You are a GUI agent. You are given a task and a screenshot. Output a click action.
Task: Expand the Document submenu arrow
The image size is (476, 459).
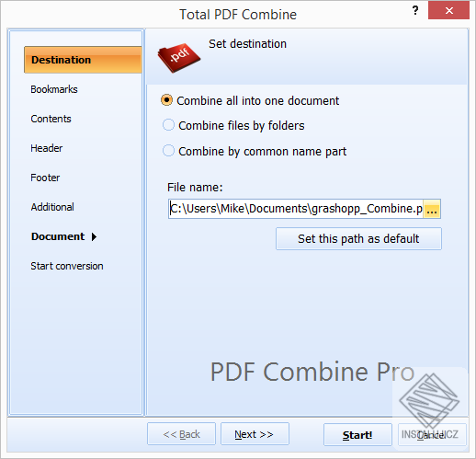[94, 236]
